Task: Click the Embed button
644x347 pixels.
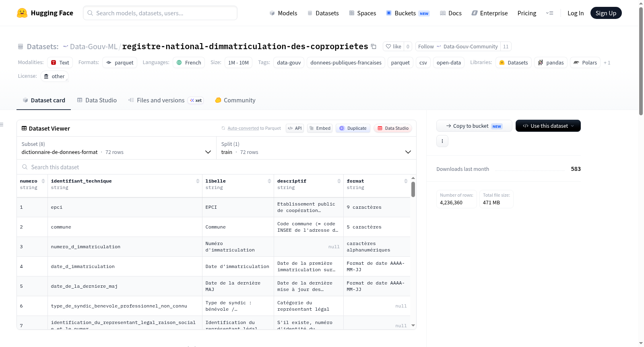Action: pyautogui.click(x=320, y=128)
